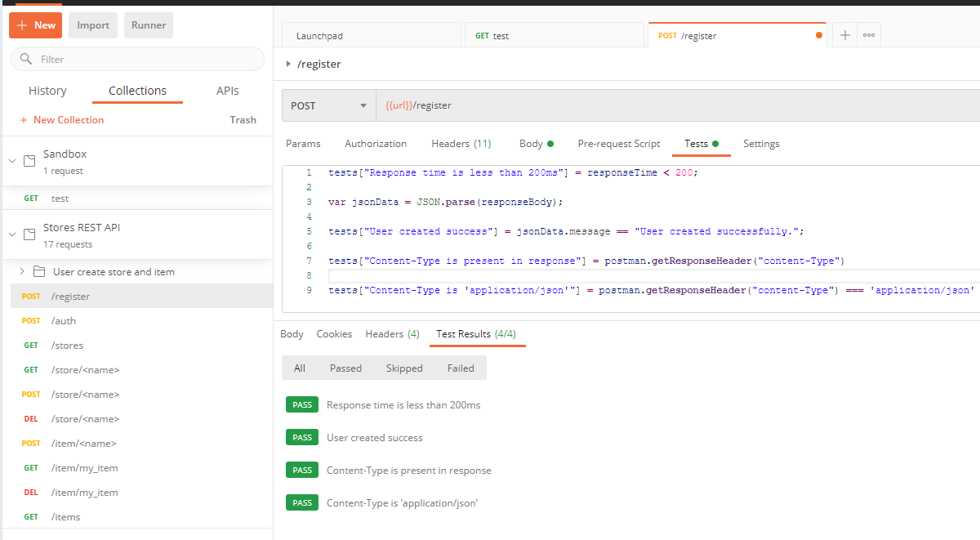Open the Trash link
The image size is (980, 540).
click(243, 120)
